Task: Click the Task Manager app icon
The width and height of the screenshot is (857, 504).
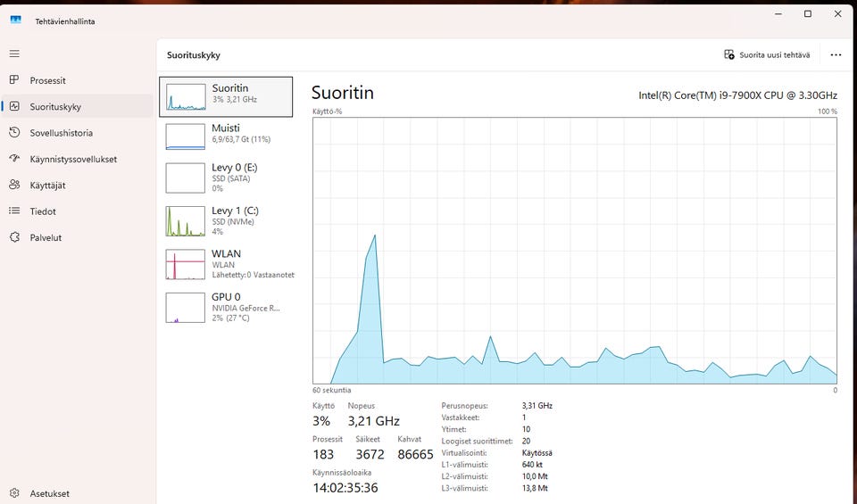Action: point(15,20)
